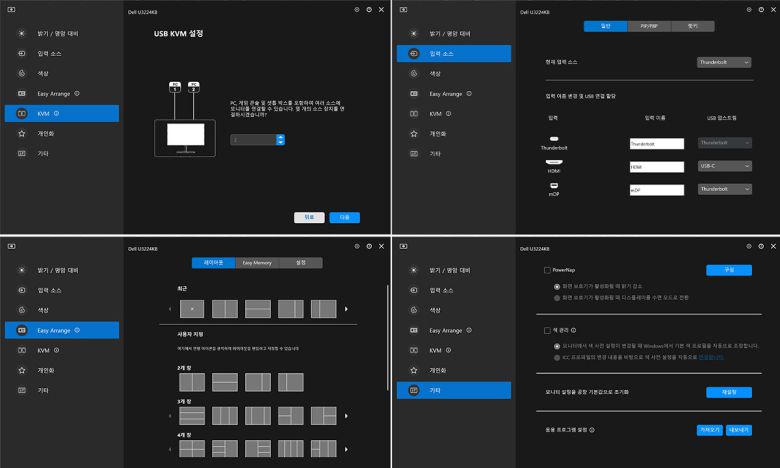This screenshot has height=468, width=780.
Task: Show more 3-window layouts with right arrow
Action: click(x=346, y=416)
